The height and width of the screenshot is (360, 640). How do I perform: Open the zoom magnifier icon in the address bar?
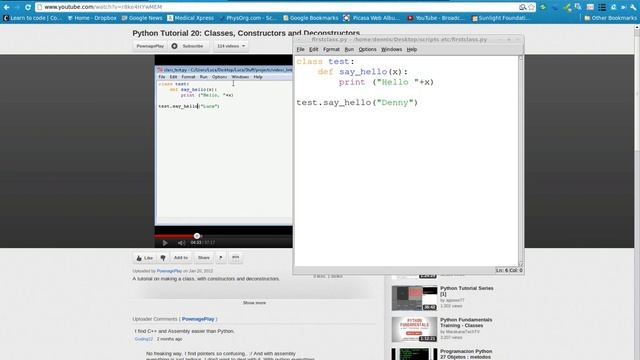coord(522,7)
